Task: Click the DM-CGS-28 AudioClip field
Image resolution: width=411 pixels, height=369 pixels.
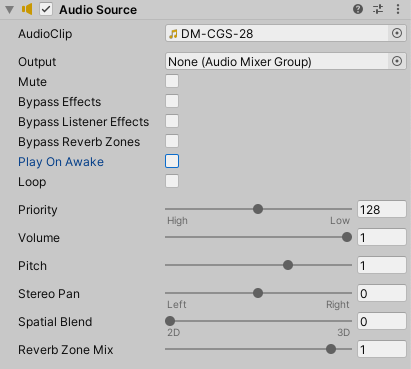Action: point(277,33)
